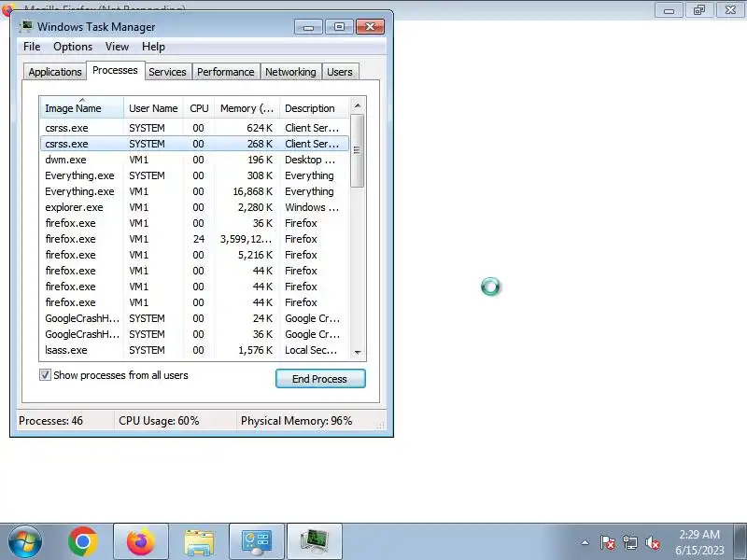Click the Windows Start orb

click(x=25, y=541)
